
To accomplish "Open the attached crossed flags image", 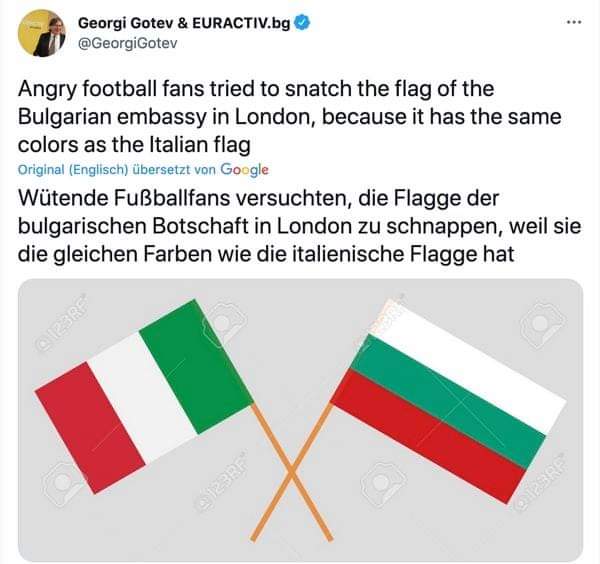I will click(x=300, y=420).
